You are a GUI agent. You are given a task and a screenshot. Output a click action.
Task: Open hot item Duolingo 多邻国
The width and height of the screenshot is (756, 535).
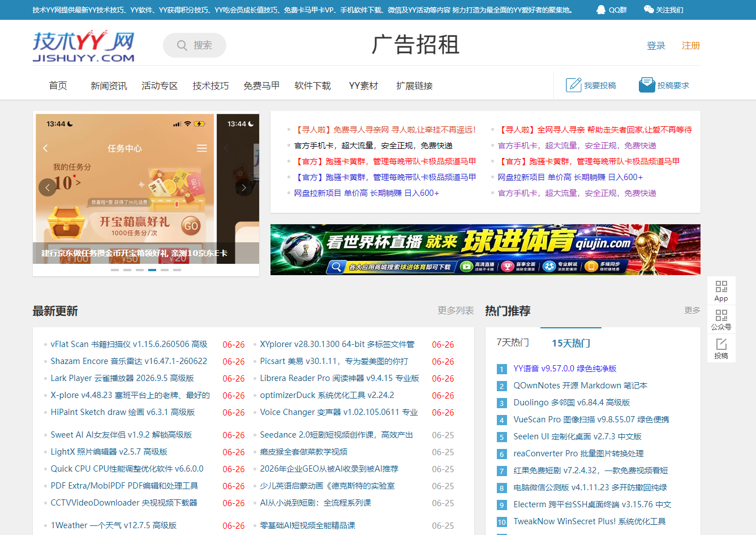tap(572, 403)
